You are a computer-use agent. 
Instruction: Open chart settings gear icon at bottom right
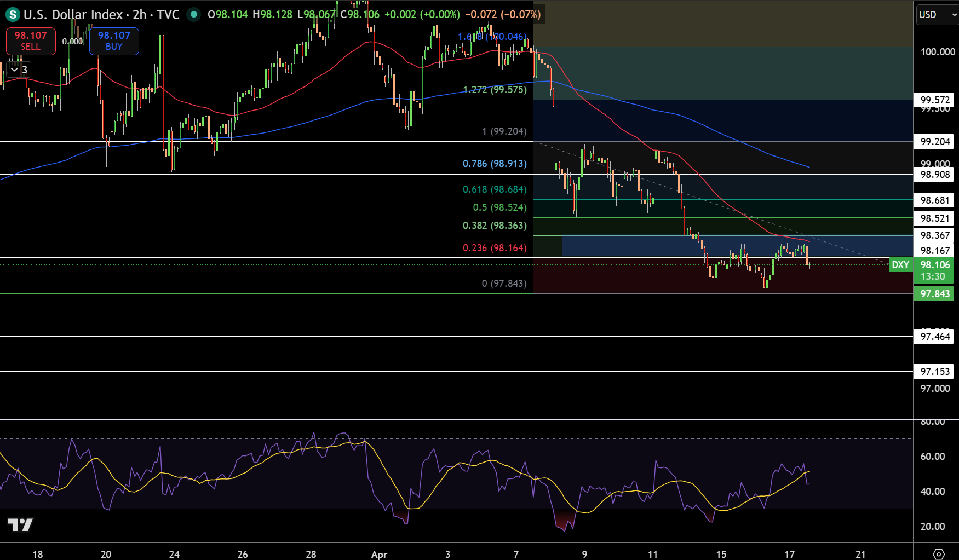(x=939, y=554)
